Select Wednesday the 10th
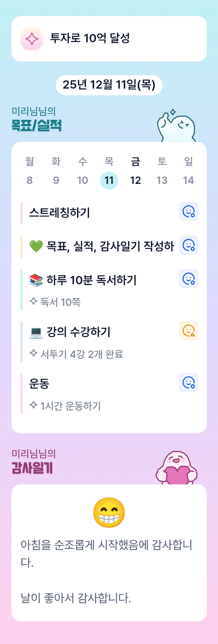The height and width of the screenshot is (644, 218). point(83,180)
